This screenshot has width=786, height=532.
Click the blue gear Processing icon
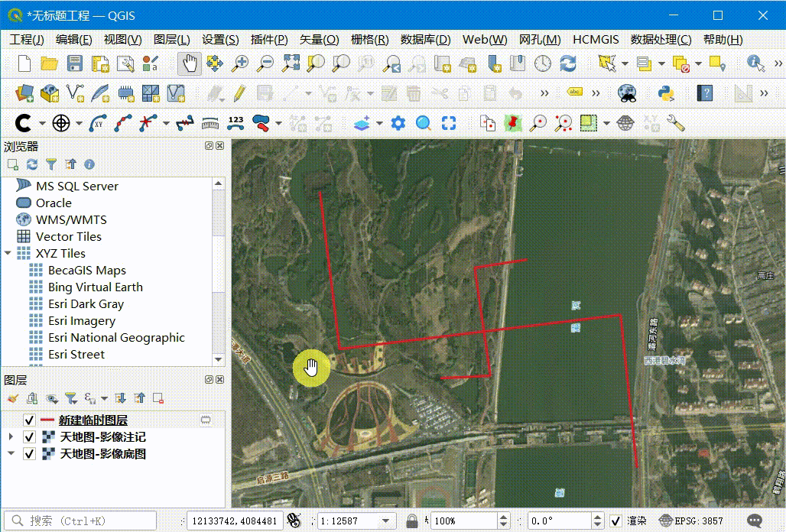point(398,123)
